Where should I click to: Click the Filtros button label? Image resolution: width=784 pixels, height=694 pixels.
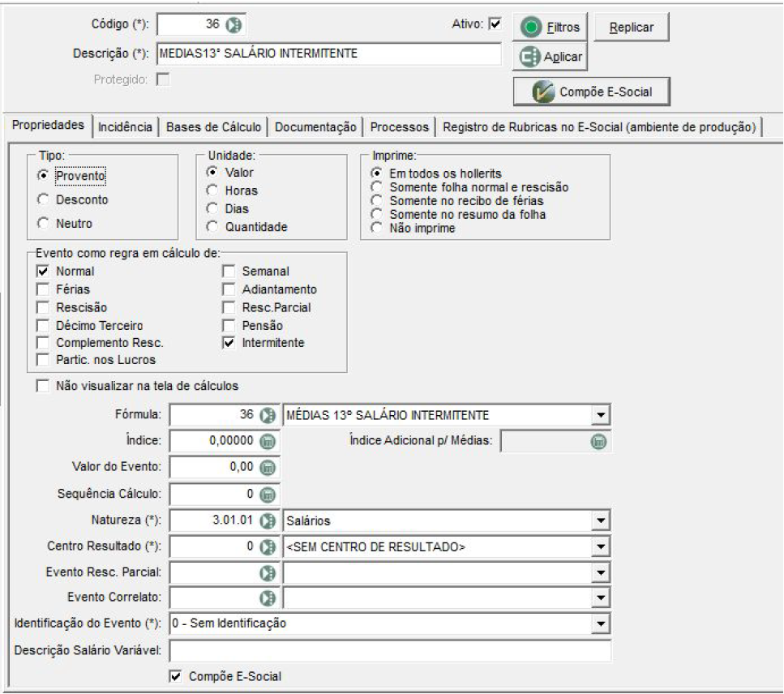coord(563,27)
